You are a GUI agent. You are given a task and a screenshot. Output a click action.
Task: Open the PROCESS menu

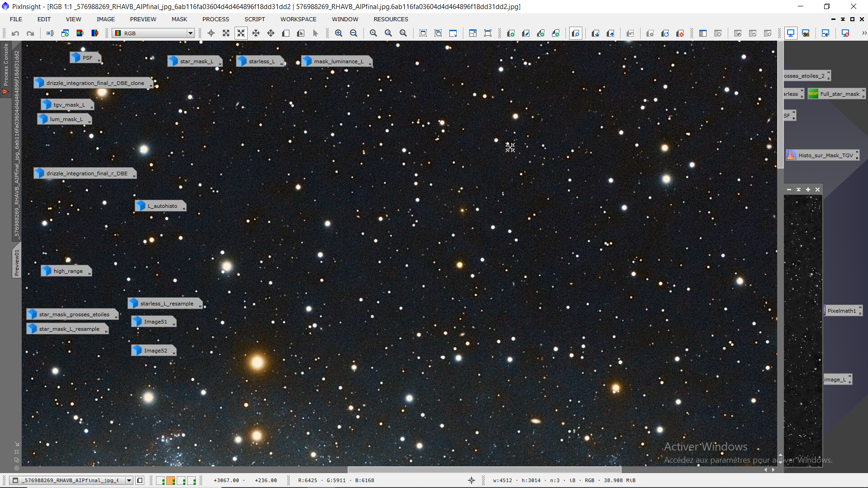coord(216,19)
